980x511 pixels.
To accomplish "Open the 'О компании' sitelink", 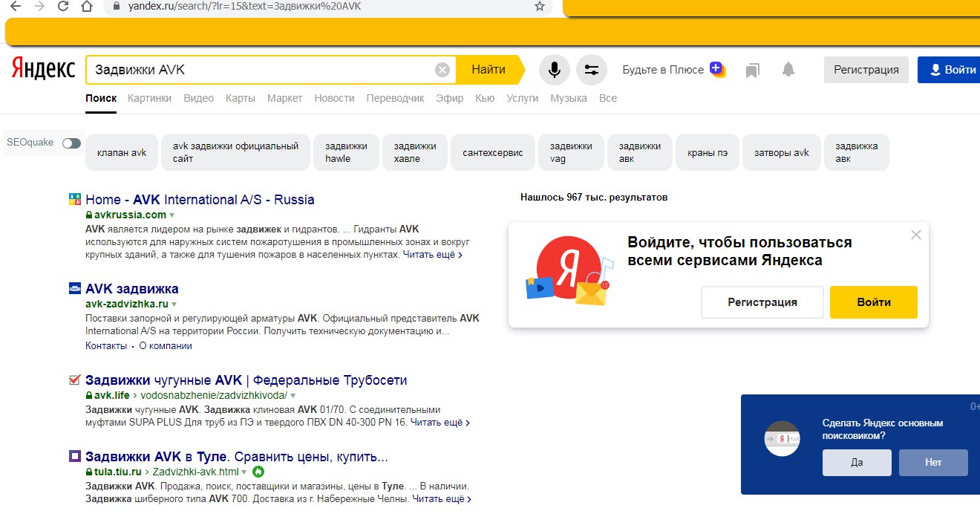I will pos(166,346).
